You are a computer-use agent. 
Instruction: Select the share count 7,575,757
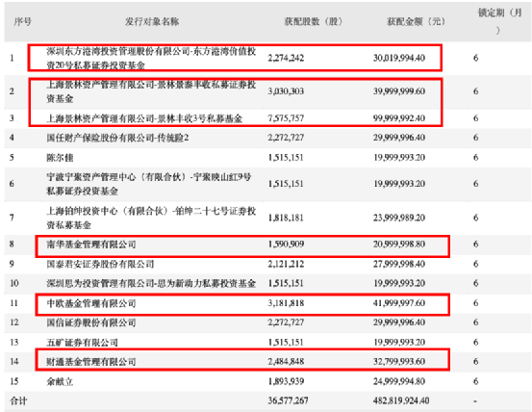pyautogui.click(x=286, y=118)
